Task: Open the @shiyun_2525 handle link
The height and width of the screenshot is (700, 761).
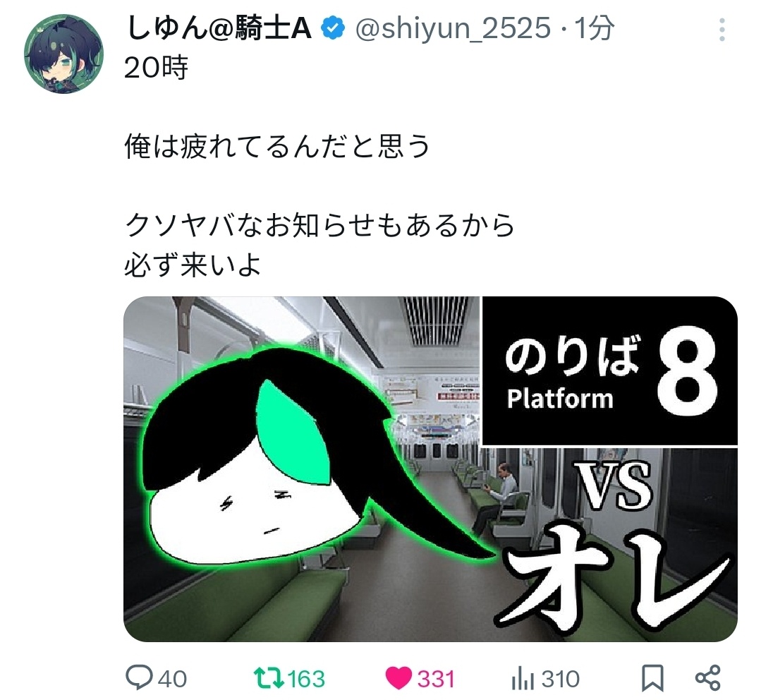Action: click(453, 28)
